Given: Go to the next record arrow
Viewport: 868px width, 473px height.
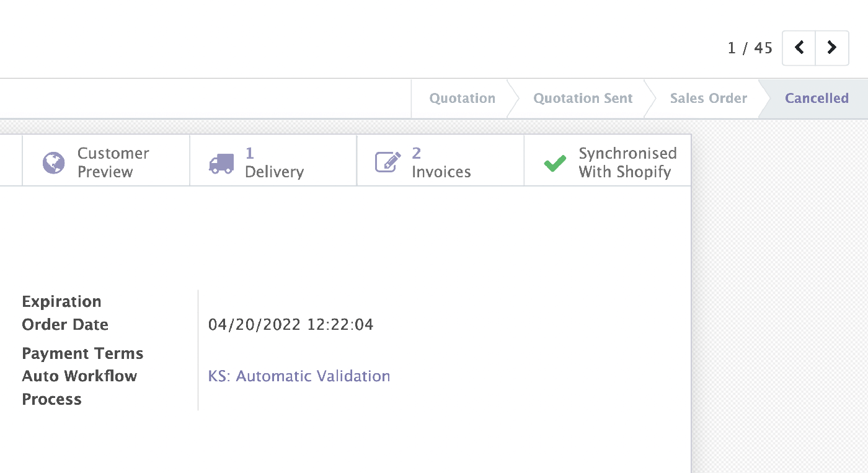Looking at the screenshot, I should (x=832, y=48).
